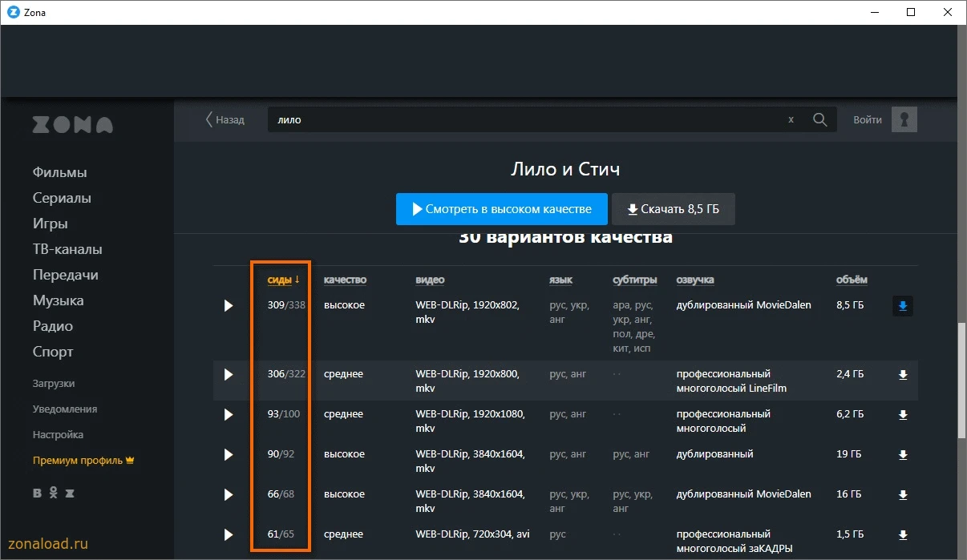The image size is (967, 560).
Task: Open Уведомления in sidebar
Action: click(65, 409)
